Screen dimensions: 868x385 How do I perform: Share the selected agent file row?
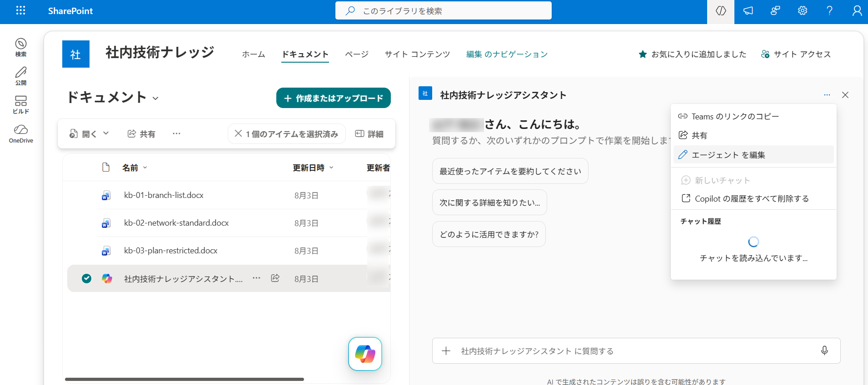pos(275,278)
